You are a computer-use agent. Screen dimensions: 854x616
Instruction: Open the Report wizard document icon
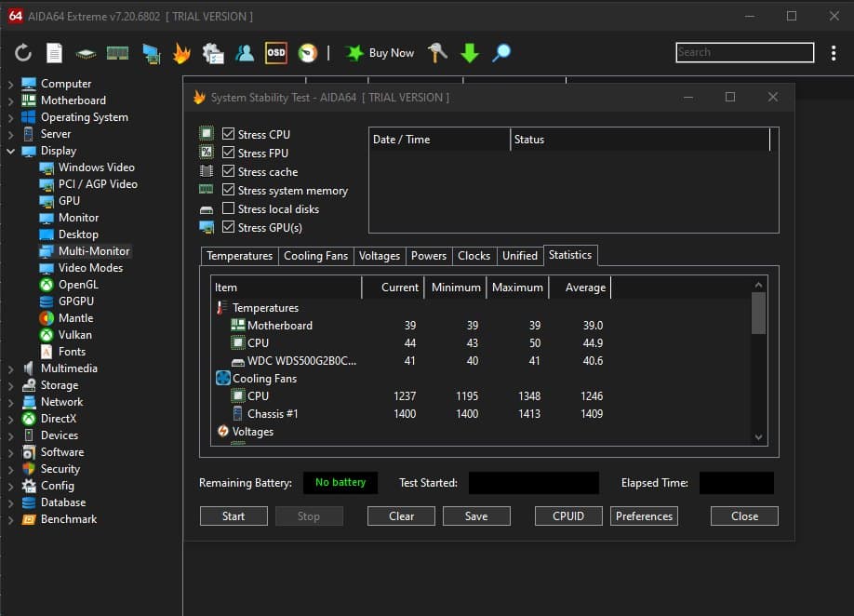54,53
